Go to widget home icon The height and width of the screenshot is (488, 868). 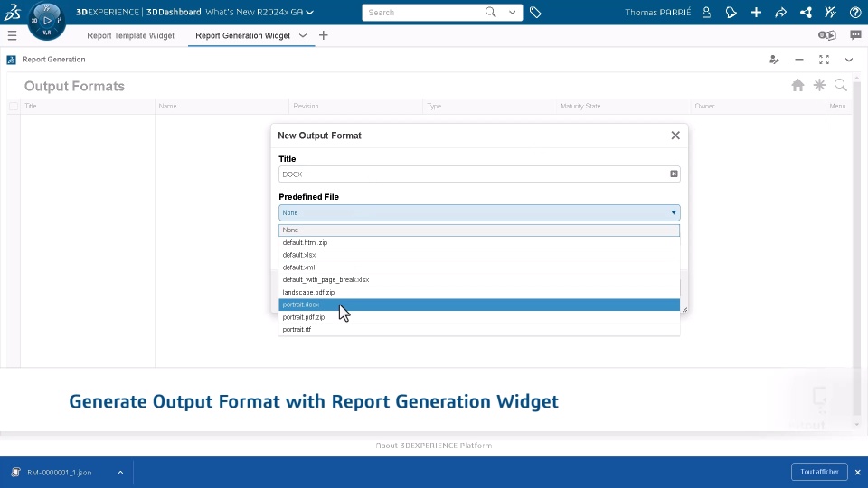pyautogui.click(x=797, y=85)
